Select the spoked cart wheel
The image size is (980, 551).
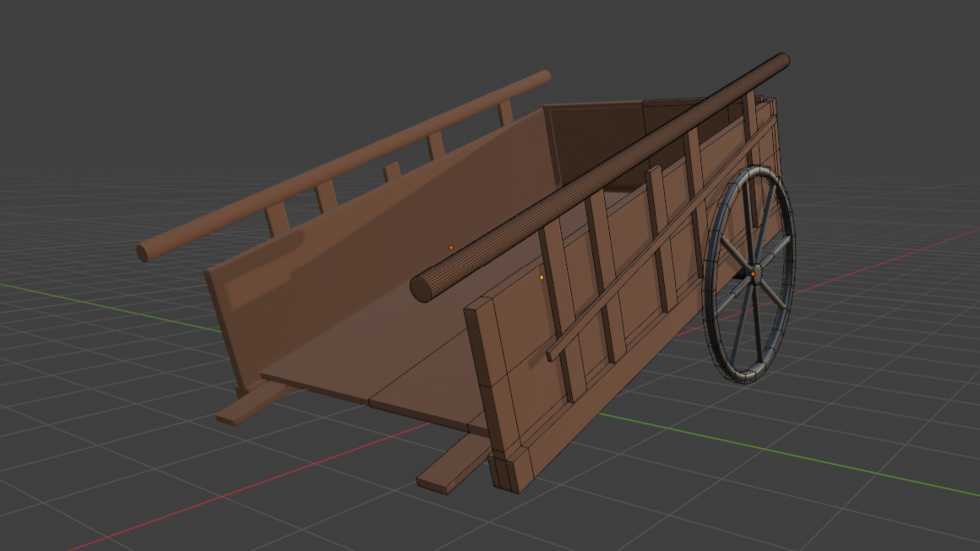coord(749,274)
